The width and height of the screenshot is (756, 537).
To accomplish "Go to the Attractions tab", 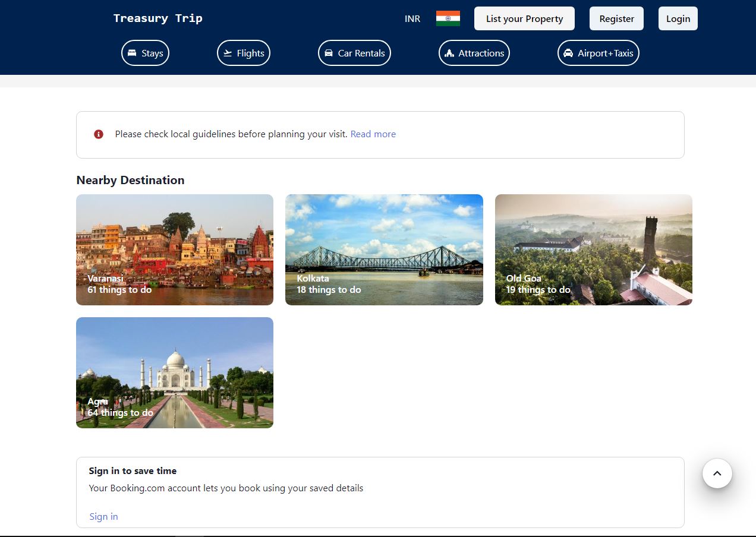I will [474, 53].
